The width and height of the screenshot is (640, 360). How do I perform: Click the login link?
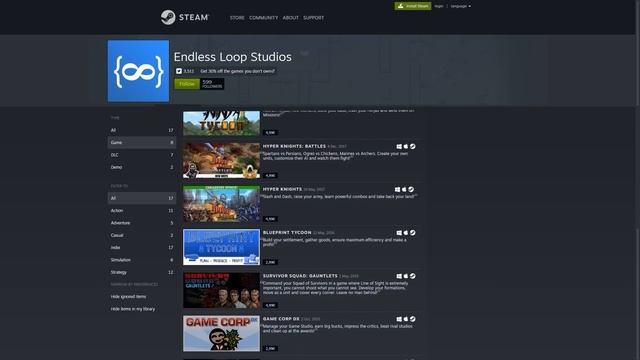pos(439,6)
